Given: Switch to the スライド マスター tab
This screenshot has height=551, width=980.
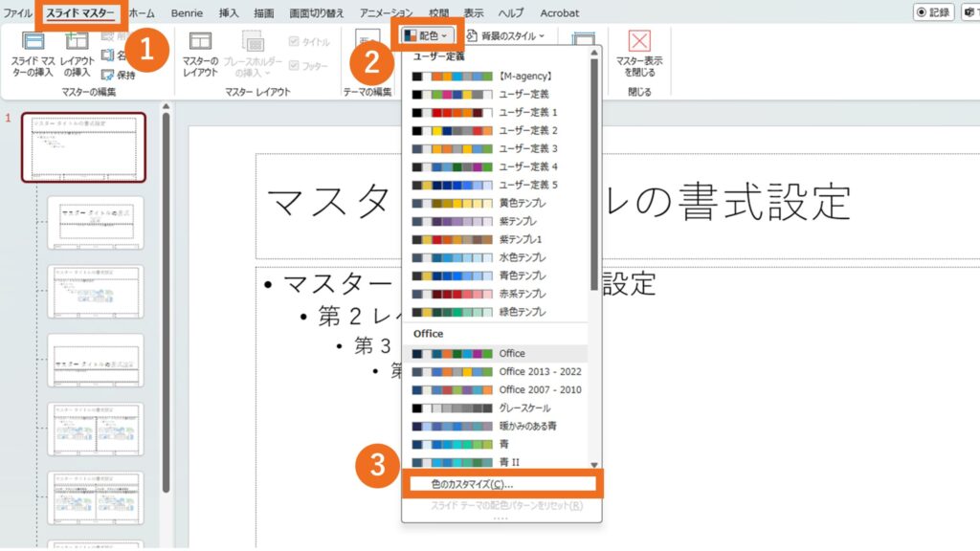Looking at the screenshot, I should (80, 12).
